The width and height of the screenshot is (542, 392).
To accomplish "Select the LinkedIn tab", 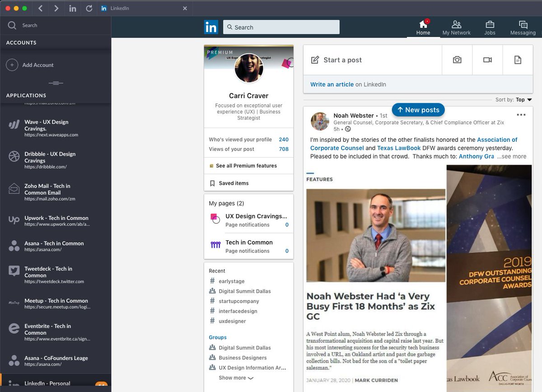I will (145, 8).
